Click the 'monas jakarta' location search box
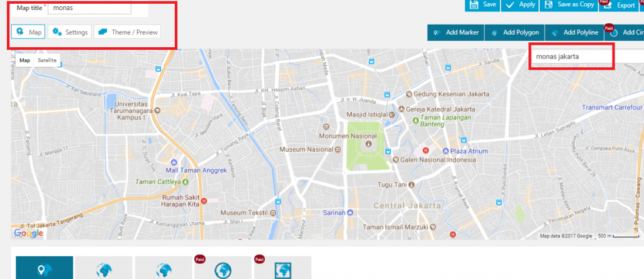The height and width of the screenshot is (279, 644). (571, 57)
